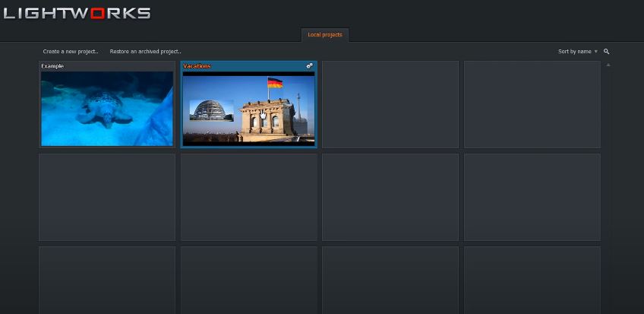Switch to the Local projects tab

click(325, 35)
